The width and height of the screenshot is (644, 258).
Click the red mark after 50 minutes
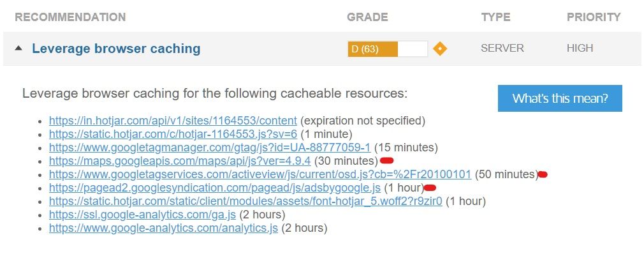[543, 174]
